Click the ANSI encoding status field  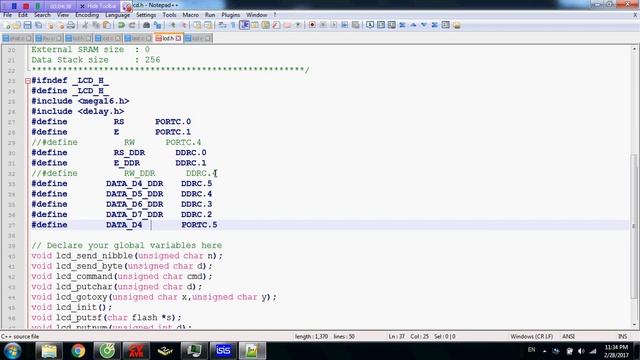(569, 336)
